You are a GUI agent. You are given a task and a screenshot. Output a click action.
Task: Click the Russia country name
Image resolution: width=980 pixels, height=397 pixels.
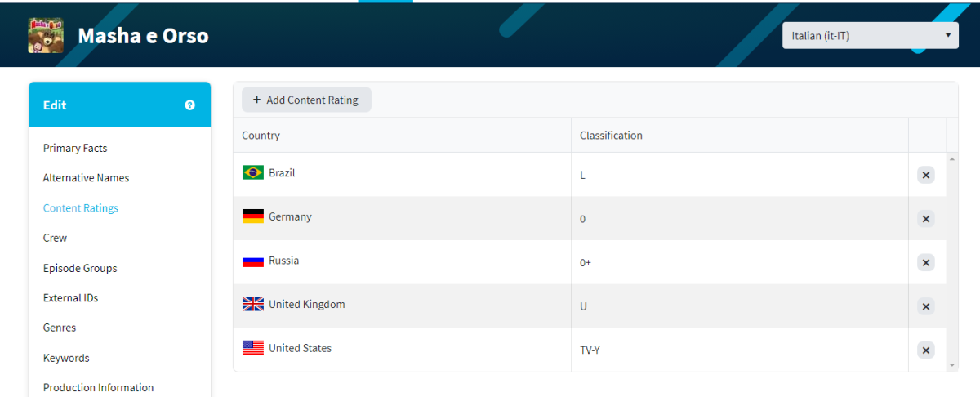coord(283,261)
